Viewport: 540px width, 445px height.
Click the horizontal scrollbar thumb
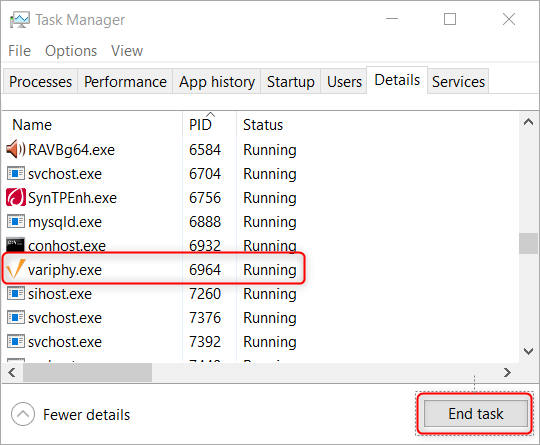pyautogui.click(x=87, y=372)
